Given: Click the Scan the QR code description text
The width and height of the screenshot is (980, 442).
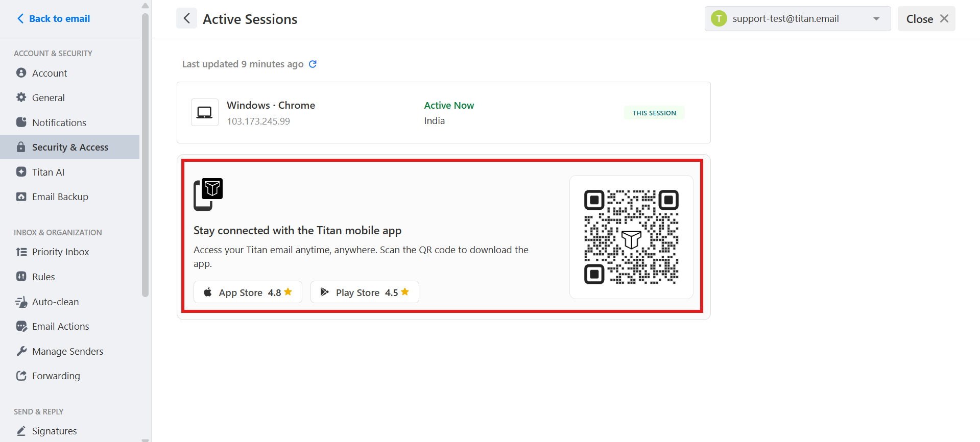Looking at the screenshot, I should 361,257.
